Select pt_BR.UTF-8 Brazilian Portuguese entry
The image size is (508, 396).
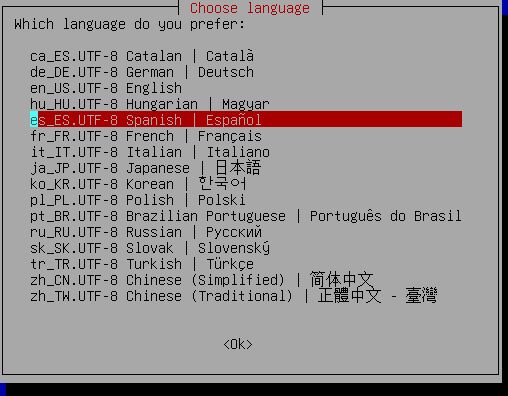pos(246,216)
